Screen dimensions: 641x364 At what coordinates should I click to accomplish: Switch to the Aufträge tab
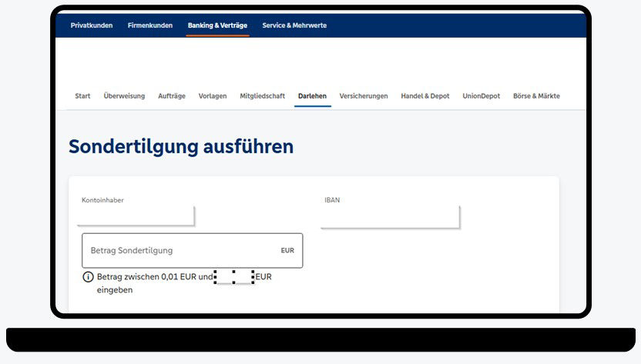click(172, 96)
